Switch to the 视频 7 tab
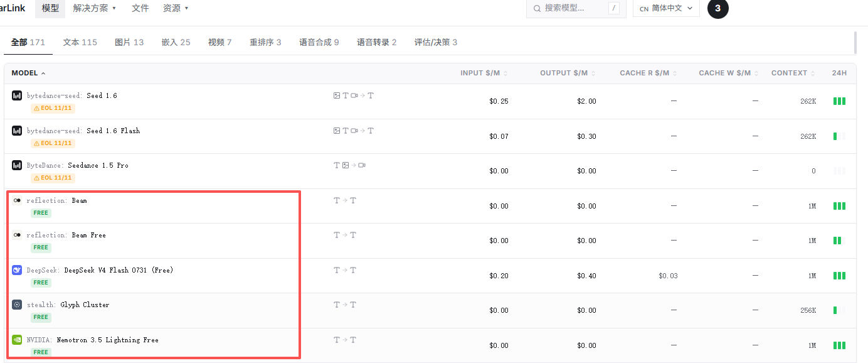868x363 pixels. pos(220,42)
